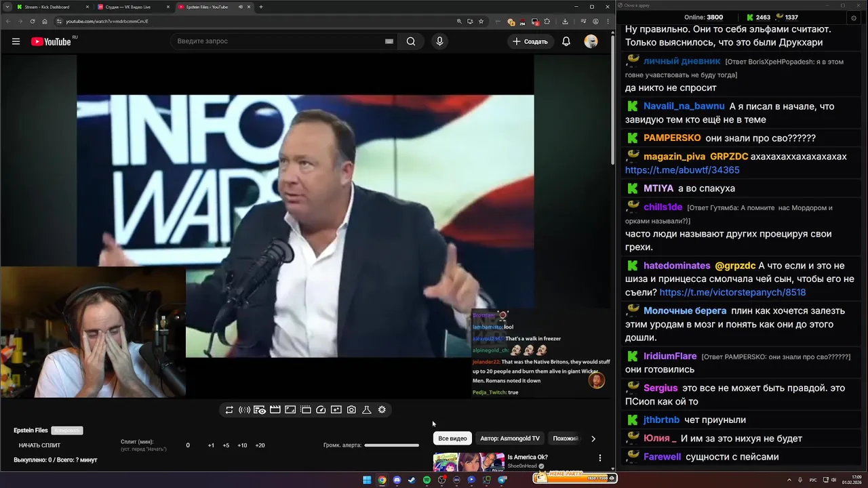
Task: Click the YouTube page vertical scrollbar
Action: 614,102
